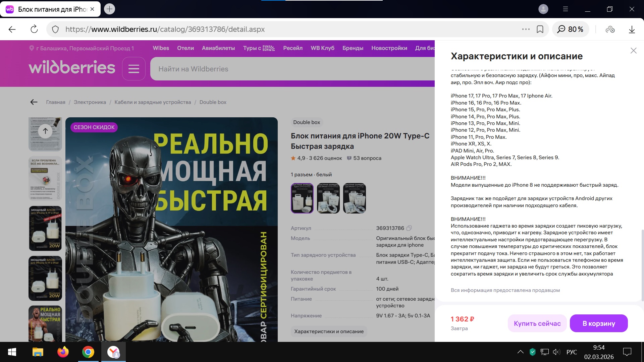Open 80% zoom level control
Viewport: 644px width, 362px height.
pyautogui.click(x=571, y=29)
